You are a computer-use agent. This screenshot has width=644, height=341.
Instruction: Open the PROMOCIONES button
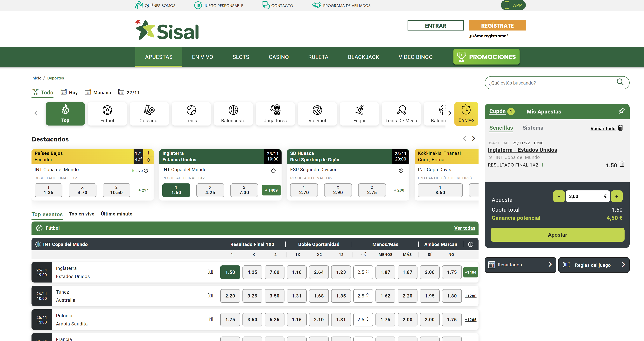tap(486, 57)
